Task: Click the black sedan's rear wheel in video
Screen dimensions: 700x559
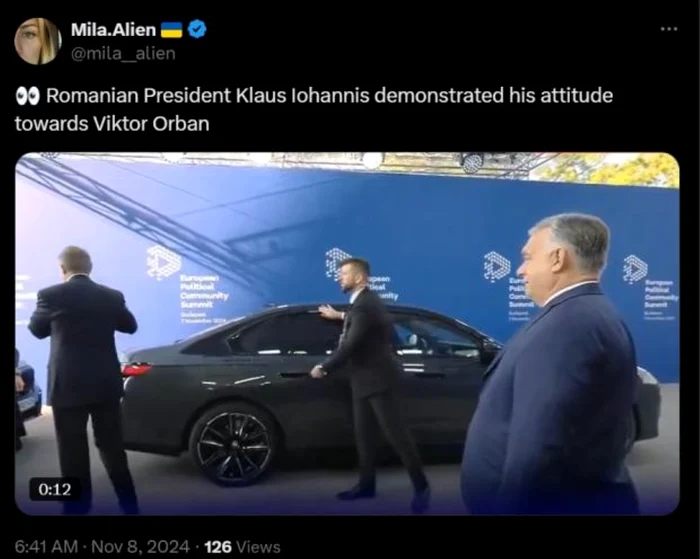Action: point(234,445)
